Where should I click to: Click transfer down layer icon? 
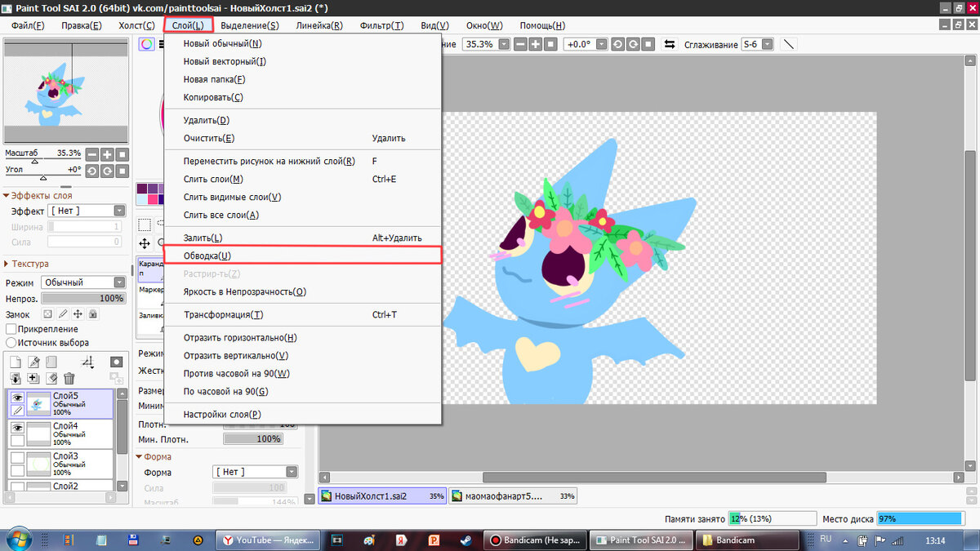(x=16, y=379)
